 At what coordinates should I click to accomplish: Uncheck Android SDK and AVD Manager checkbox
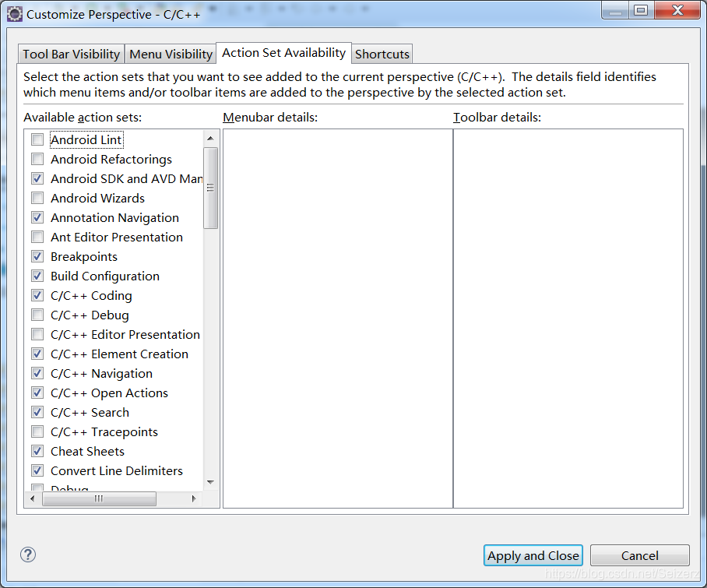(37, 178)
